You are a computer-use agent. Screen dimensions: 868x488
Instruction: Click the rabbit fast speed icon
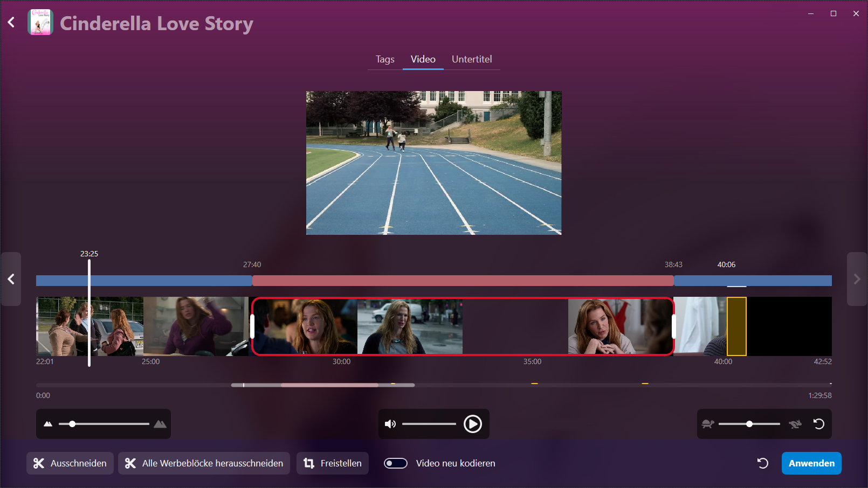tap(795, 424)
